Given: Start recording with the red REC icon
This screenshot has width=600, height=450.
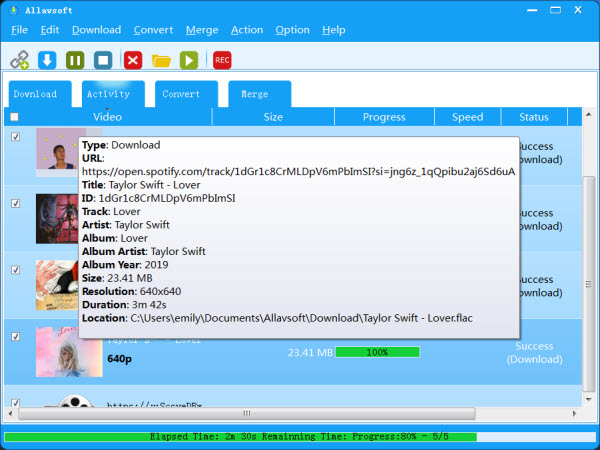Looking at the screenshot, I should pyautogui.click(x=222, y=60).
